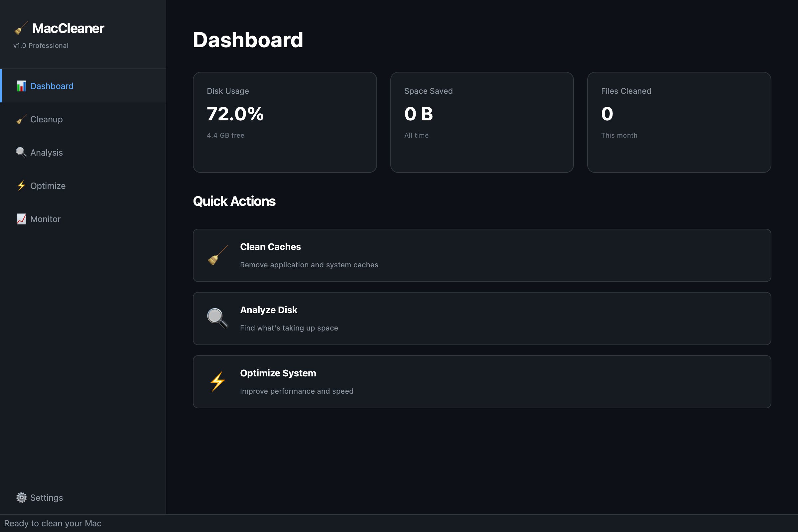Start the Analyze Disk quick action
798x532 pixels.
coord(482,318)
